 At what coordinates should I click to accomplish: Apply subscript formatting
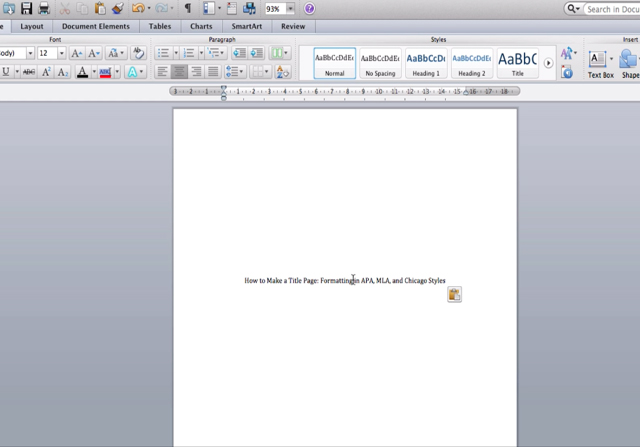click(63, 72)
